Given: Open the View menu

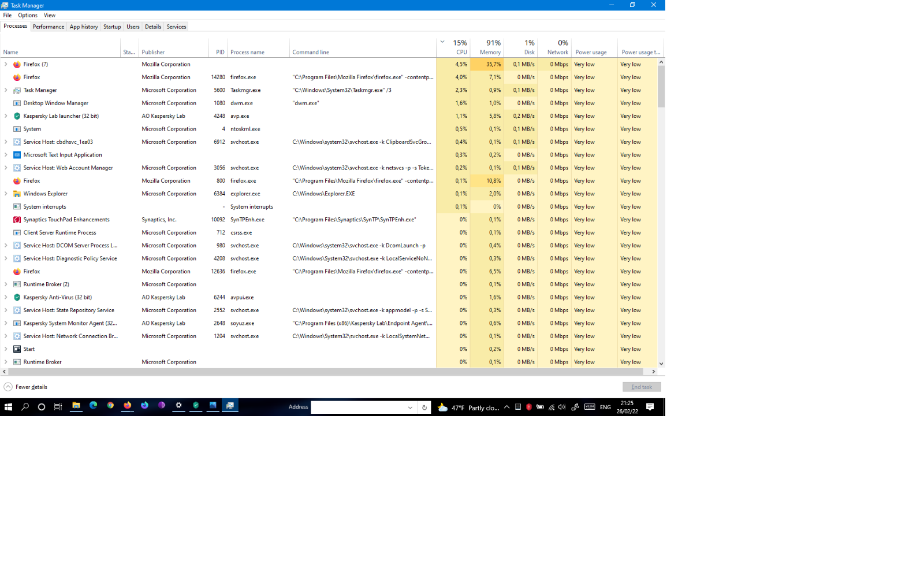Looking at the screenshot, I should tap(50, 16).
